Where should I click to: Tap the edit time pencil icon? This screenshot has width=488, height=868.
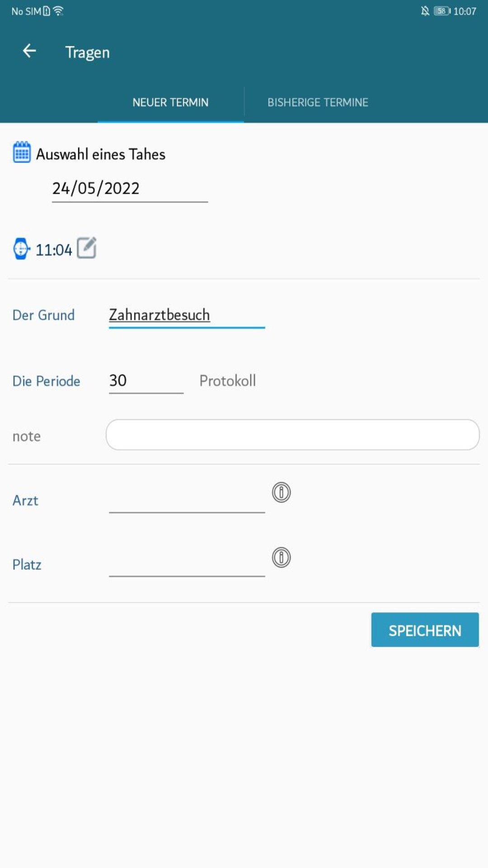point(87,248)
